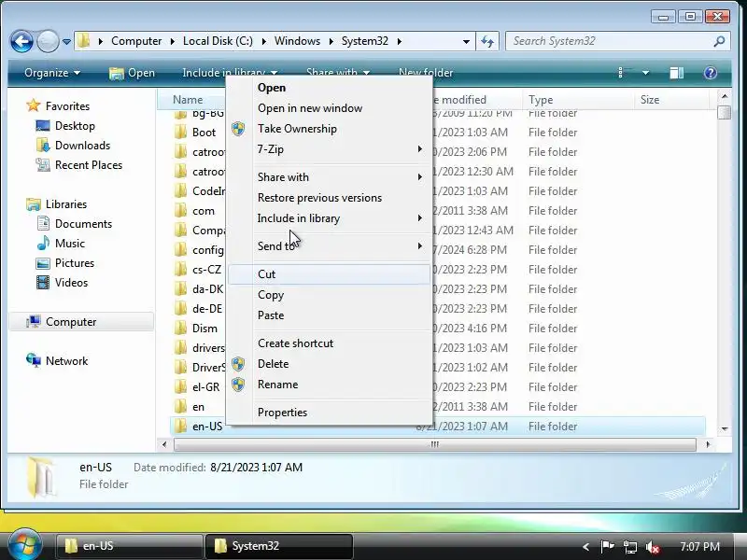Screen dimensions: 747x560
Task: Open the Videos library
Action: (x=72, y=282)
